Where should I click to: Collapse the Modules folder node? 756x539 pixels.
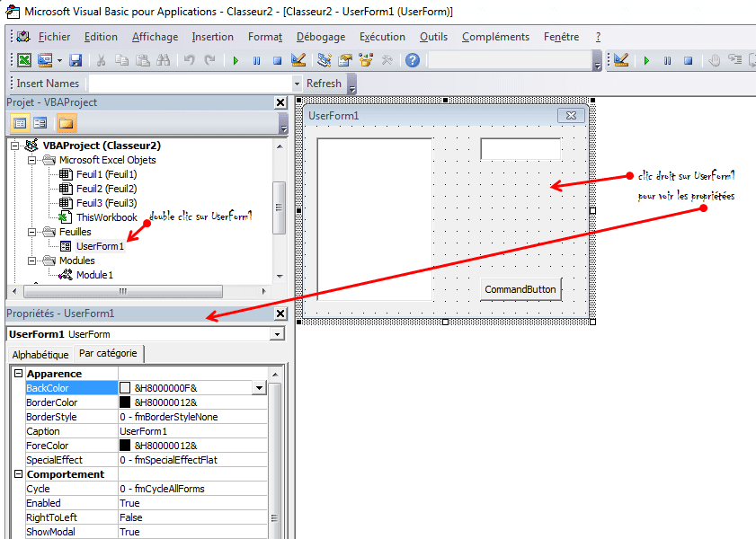click(32, 261)
